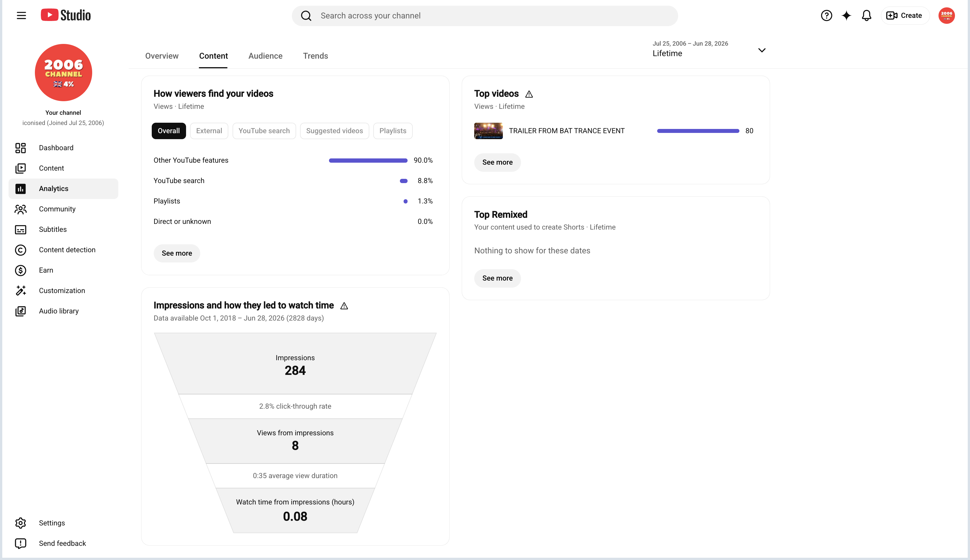Switch to the Trends tab

315,56
